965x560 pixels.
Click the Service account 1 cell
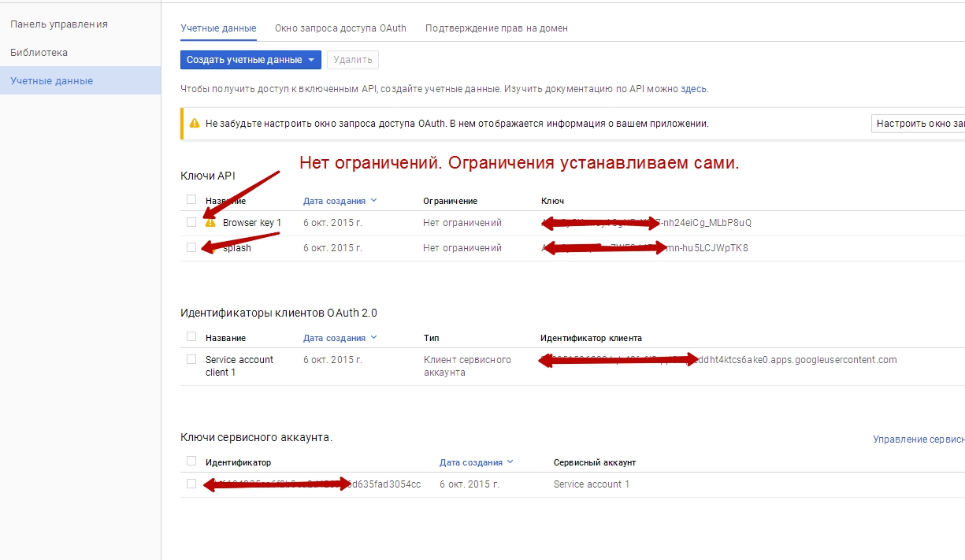[x=592, y=484]
